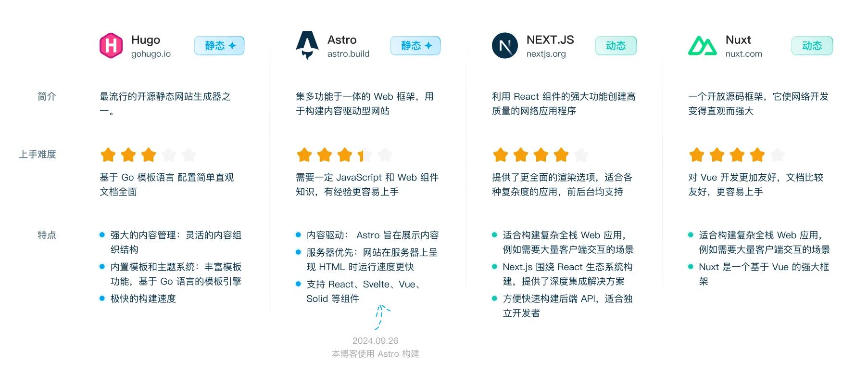Click Astro's half-filled fourth star

[365, 155]
